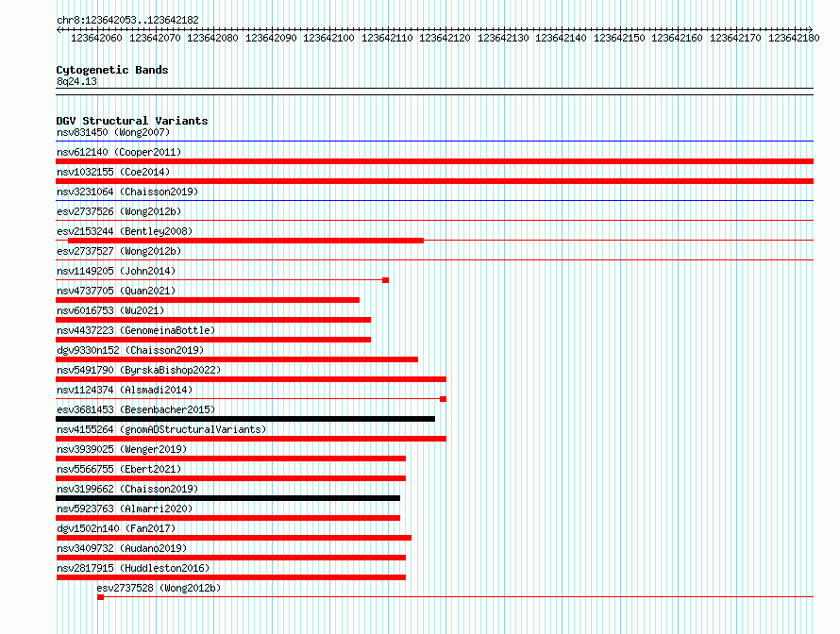Click the black bar under nsv3199662 (Chaisson2019)

227,498
